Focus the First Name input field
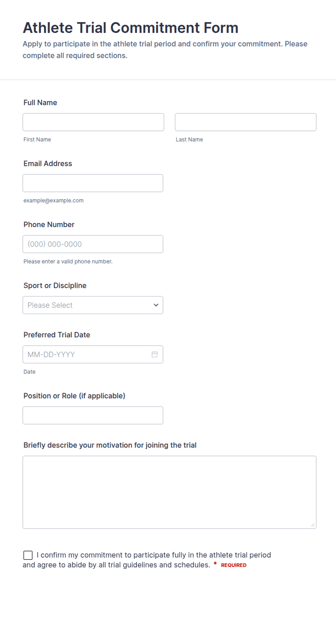The height and width of the screenshot is (644, 336). [x=93, y=122]
